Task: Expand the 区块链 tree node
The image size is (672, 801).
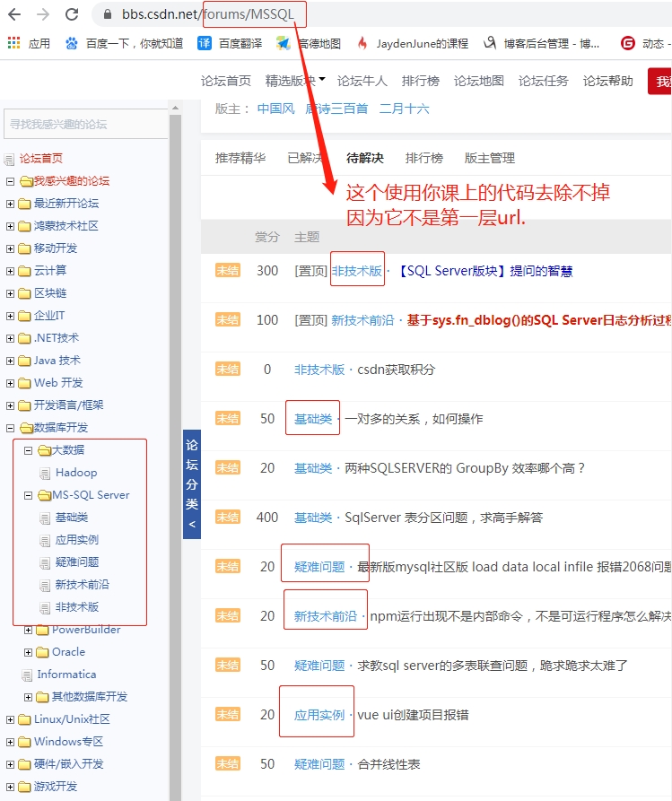Action: coord(10,293)
